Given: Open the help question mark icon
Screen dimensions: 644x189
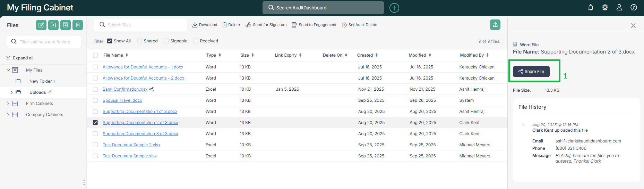Looking at the screenshot, I should tap(634, 8).
